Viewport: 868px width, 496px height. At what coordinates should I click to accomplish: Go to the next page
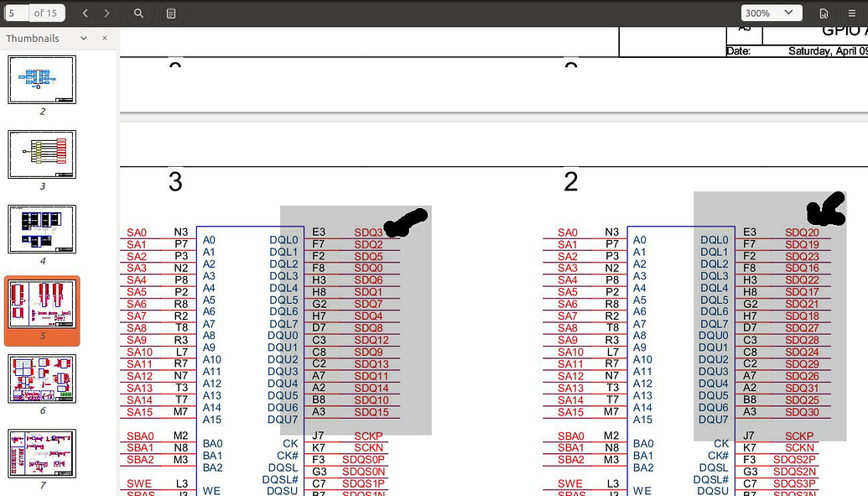(x=107, y=13)
